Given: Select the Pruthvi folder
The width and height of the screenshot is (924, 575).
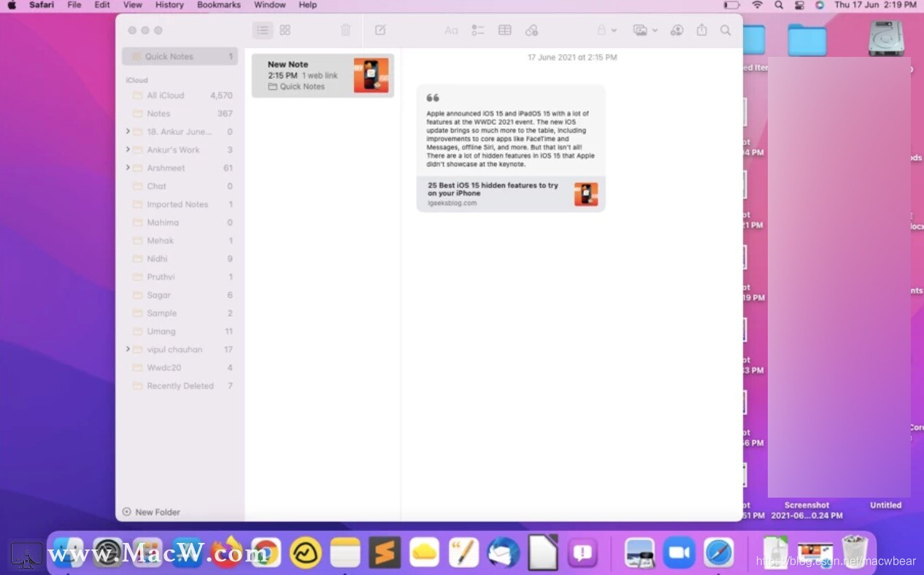Looking at the screenshot, I should click(180, 277).
